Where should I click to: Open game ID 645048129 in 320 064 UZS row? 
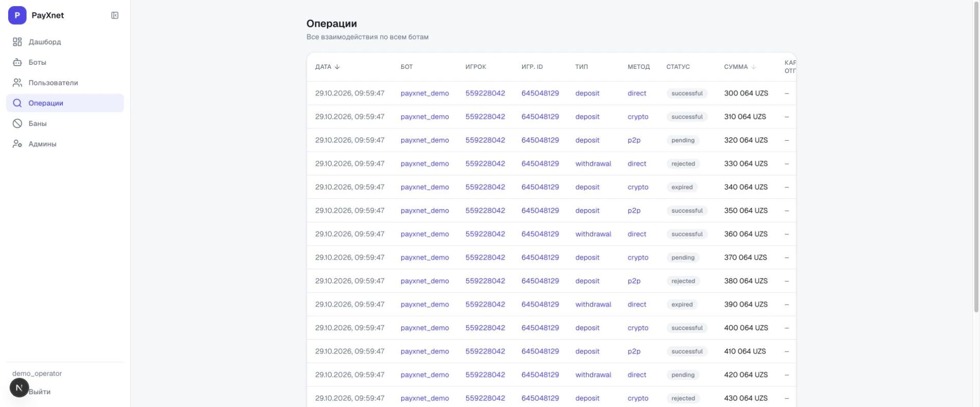[540, 140]
